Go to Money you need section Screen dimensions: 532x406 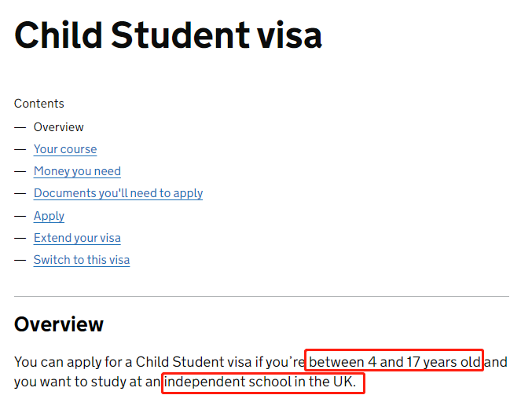tap(77, 171)
